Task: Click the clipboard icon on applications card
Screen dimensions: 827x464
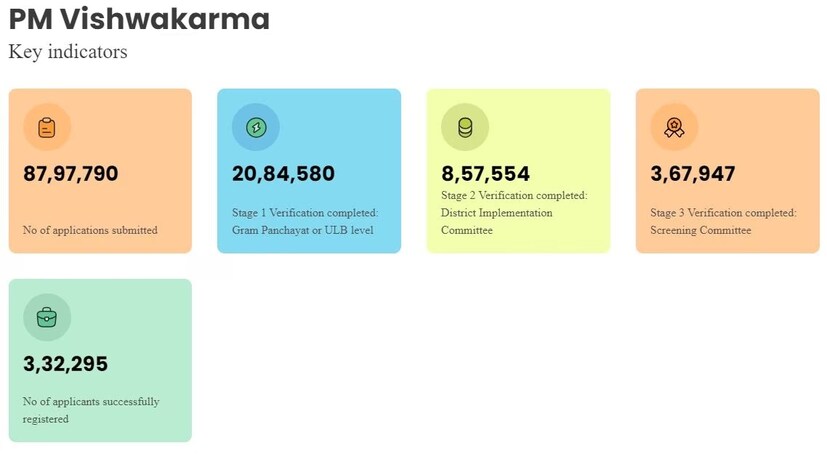Action: point(47,127)
